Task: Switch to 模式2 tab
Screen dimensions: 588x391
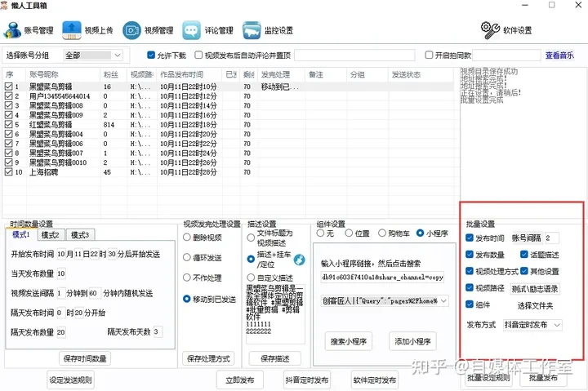Action: (51, 235)
